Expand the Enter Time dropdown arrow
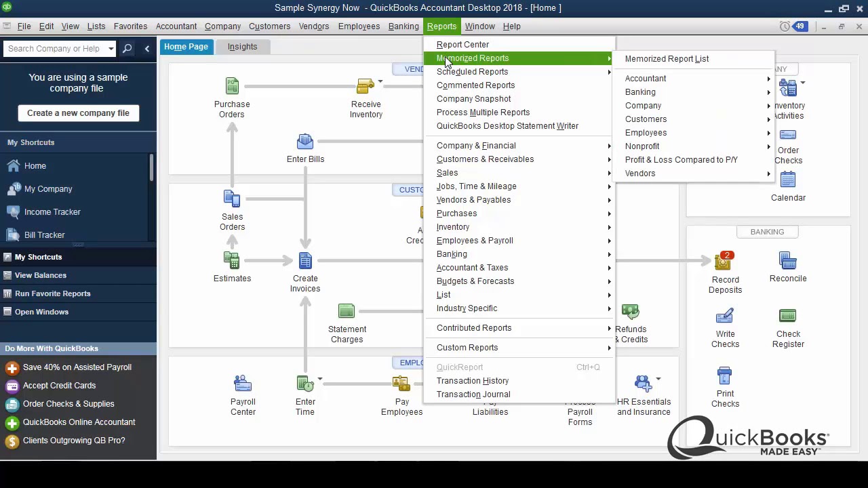The height and width of the screenshot is (488, 868). 319,380
